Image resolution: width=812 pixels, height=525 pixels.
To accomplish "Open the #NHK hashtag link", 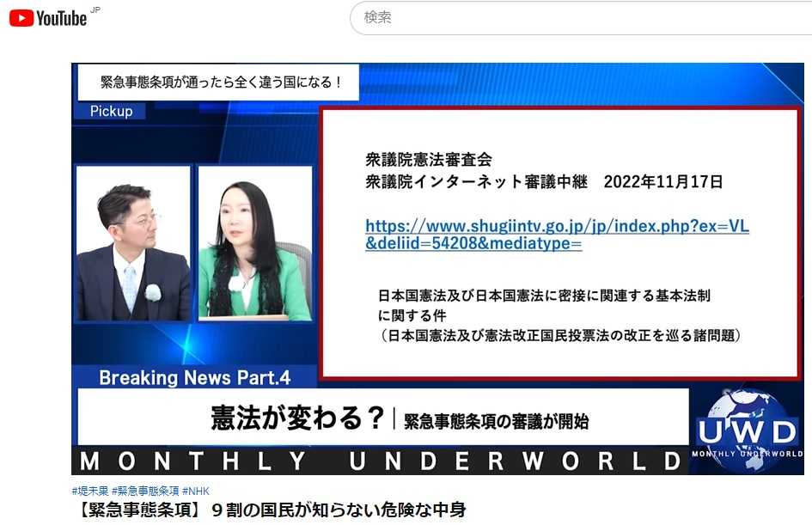I will point(196,491).
